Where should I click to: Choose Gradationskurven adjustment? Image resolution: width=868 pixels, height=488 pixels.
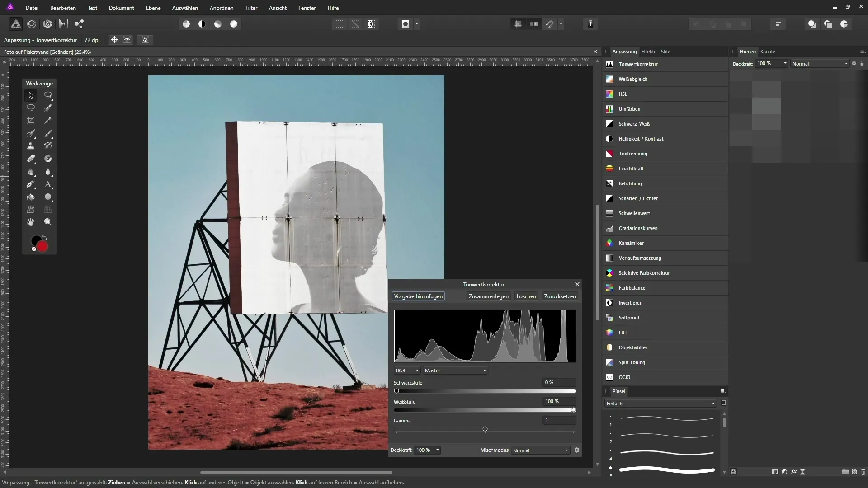pos(666,228)
